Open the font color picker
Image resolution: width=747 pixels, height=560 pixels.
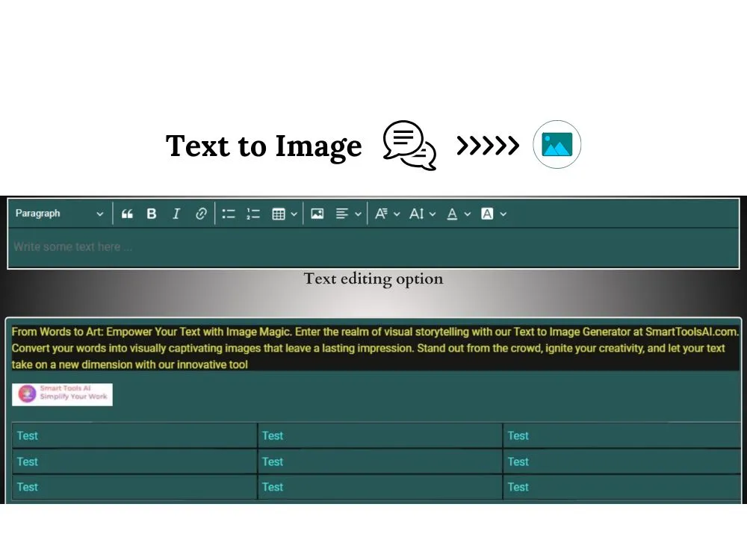tap(458, 214)
